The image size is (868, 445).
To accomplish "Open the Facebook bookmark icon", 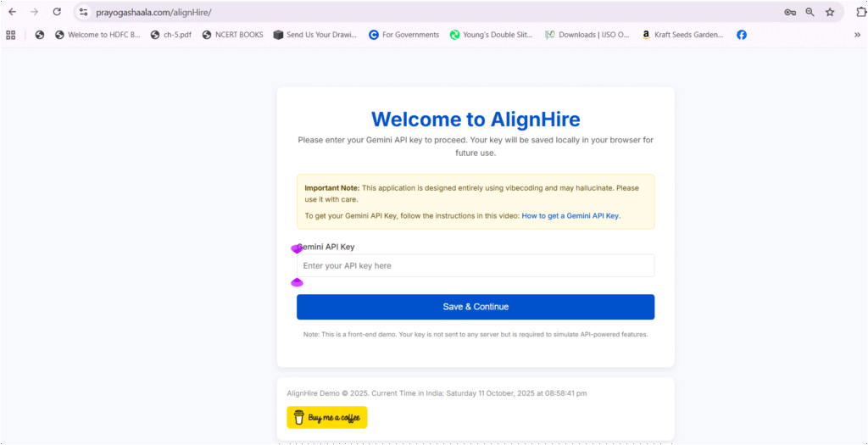I will (x=742, y=35).
